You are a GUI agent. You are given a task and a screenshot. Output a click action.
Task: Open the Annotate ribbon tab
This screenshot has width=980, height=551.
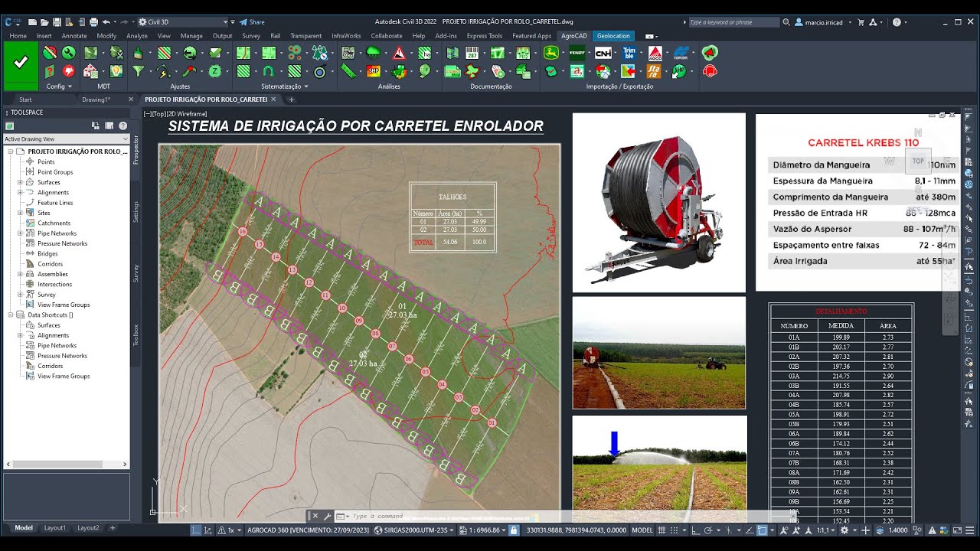74,36
